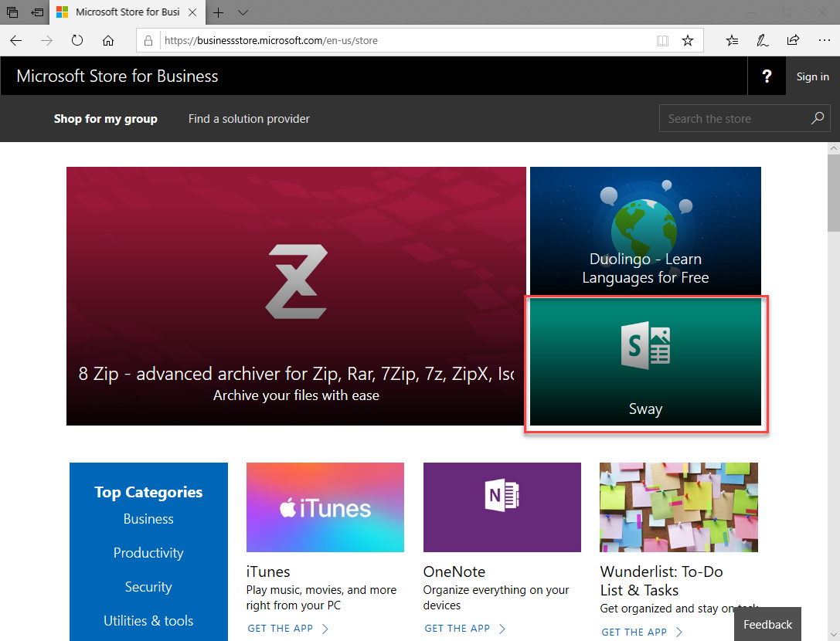The width and height of the screenshot is (840, 641).
Task: Click the iTunes app title
Action: [268, 571]
